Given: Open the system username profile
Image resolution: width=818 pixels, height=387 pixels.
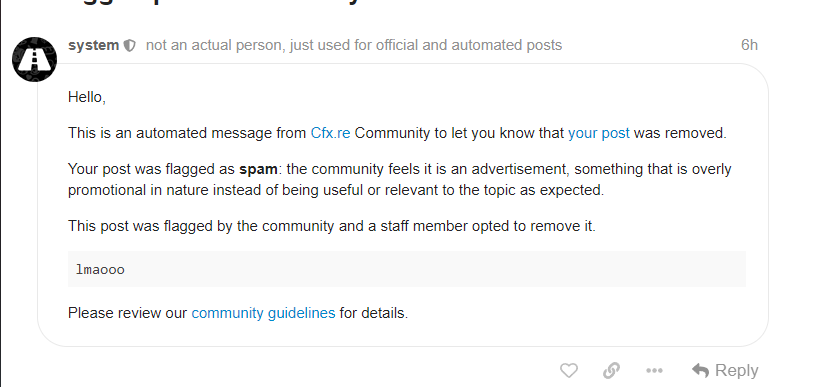Looking at the screenshot, I should pyautogui.click(x=93, y=45).
